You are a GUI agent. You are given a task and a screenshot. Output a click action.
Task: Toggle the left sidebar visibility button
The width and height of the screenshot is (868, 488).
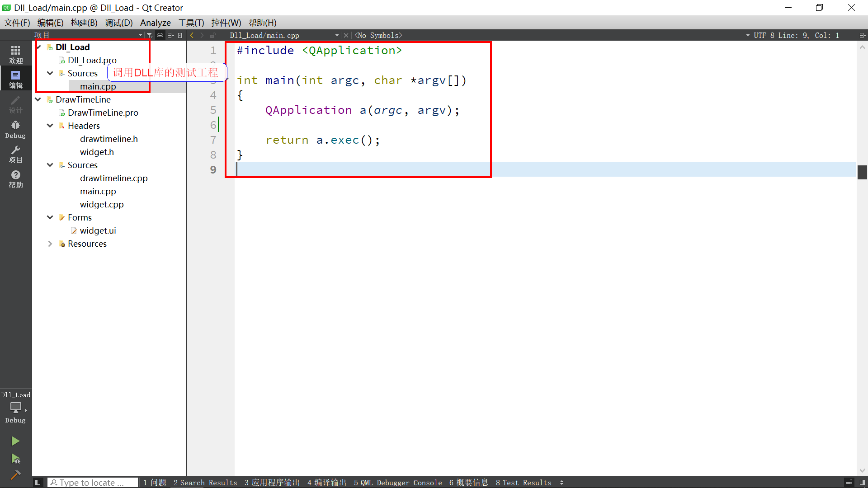click(x=38, y=483)
